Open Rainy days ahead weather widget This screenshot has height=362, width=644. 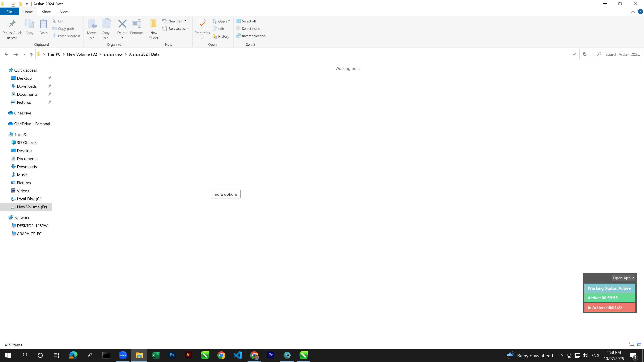[x=529, y=355]
